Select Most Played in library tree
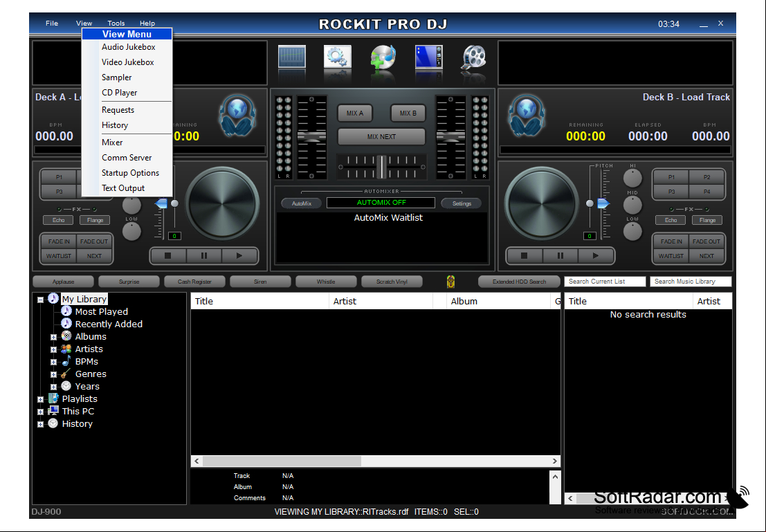Viewport: 766px width, 532px height. (x=101, y=312)
